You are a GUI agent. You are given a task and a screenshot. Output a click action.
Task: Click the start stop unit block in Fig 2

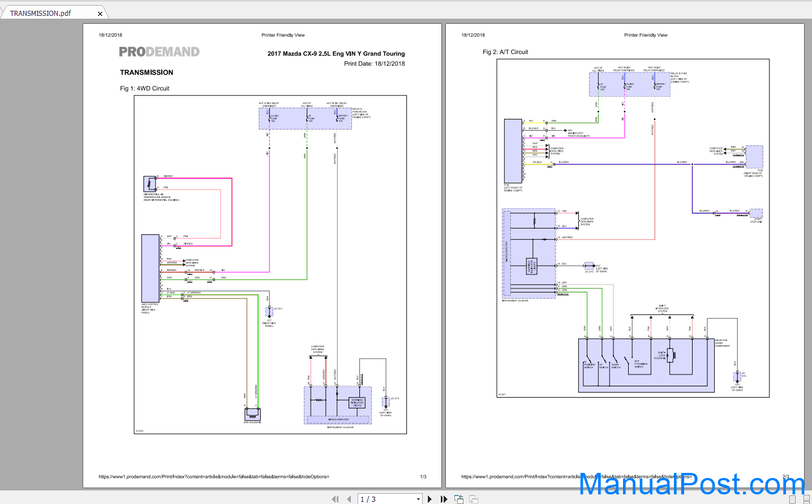pyautogui.click(x=756, y=213)
